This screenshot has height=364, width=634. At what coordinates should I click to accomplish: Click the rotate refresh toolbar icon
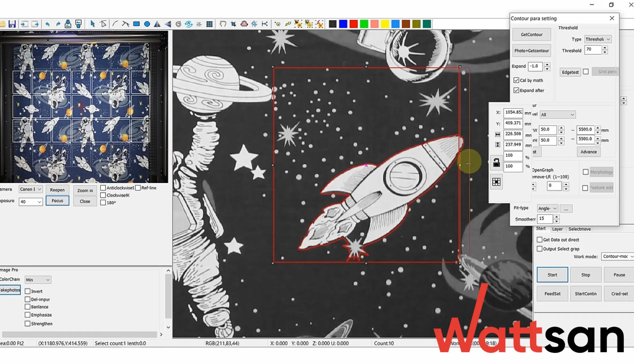click(189, 24)
